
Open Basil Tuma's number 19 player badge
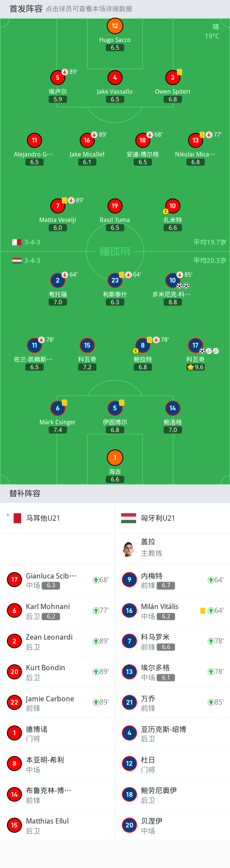click(115, 206)
